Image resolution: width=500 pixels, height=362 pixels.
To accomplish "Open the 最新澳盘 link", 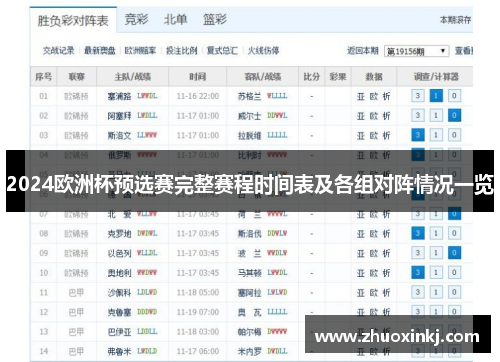I will coord(99,51).
